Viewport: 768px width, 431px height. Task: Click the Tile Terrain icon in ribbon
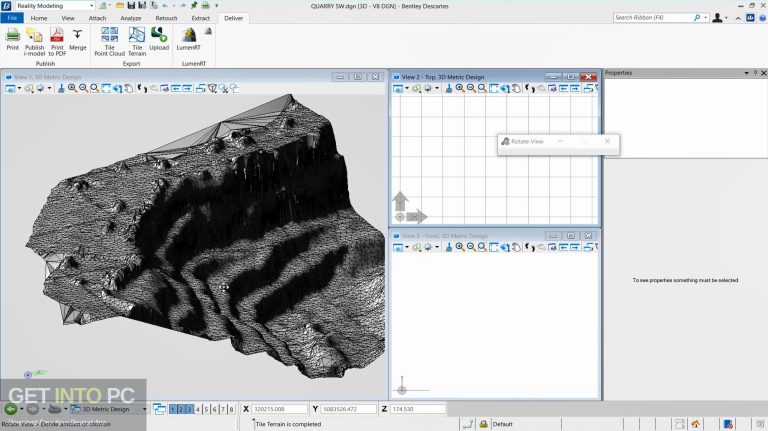(135, 35)
